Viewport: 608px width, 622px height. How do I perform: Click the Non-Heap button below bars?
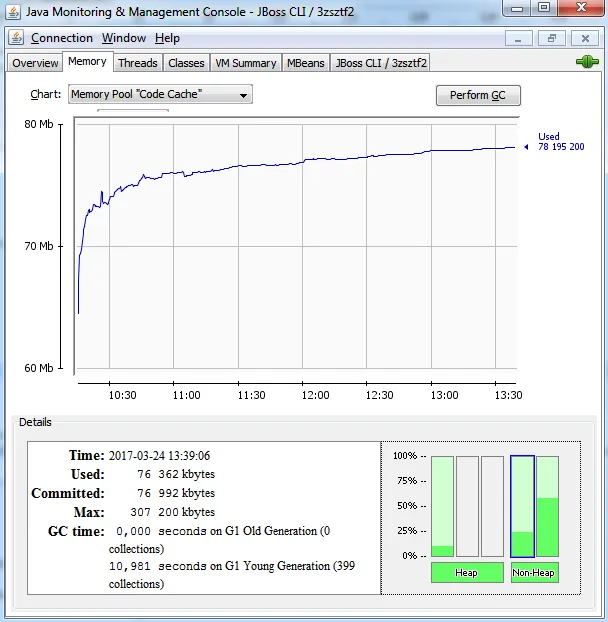tap(534, 572)
